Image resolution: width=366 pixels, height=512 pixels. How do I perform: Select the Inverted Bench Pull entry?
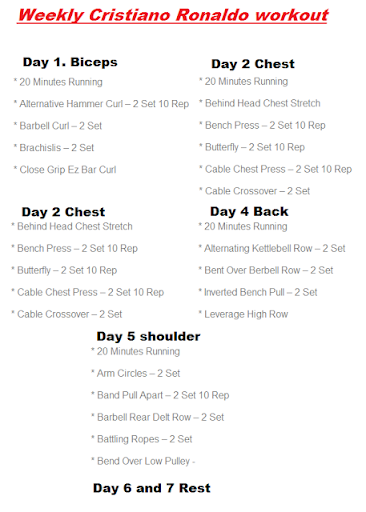tap(258, 292)
